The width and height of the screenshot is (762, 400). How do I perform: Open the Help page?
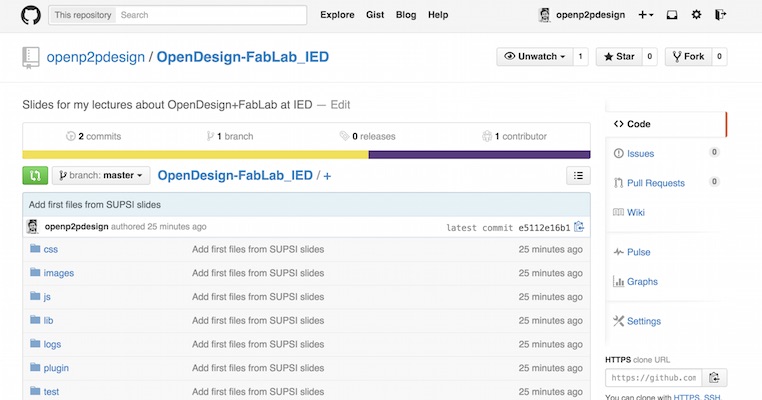[x=438, y=15]
